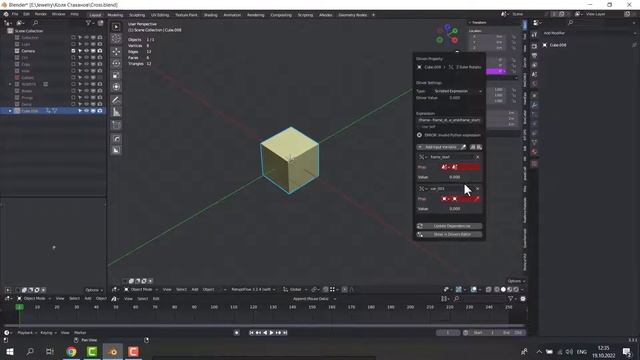
Task: Select the Select Box tool in viewport toolbar
Action: tap(116, 27)
